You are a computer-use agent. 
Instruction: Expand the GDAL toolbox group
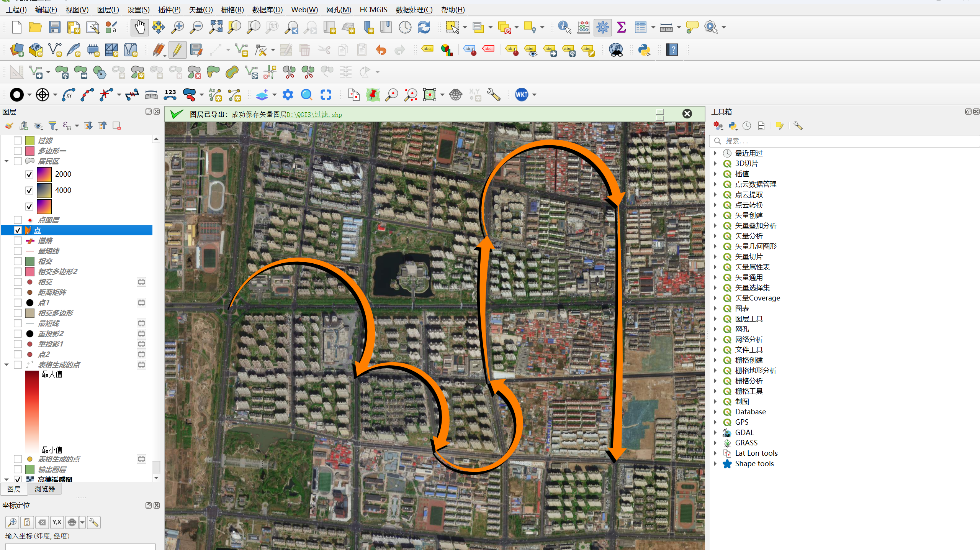click(715, 433)
